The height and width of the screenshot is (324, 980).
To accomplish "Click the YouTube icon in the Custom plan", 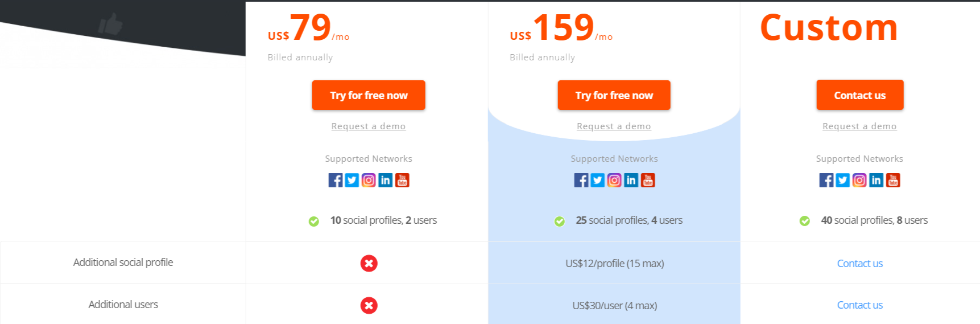I will tap(893, 181).
